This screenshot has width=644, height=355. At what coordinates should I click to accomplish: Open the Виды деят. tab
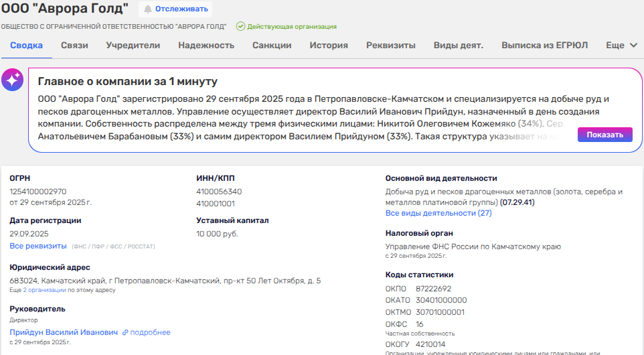click(459, 46)
